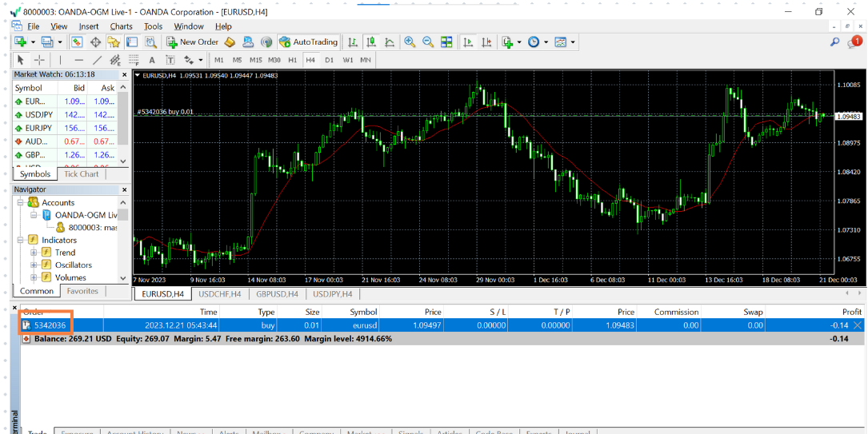
Task: Collapse the Accounts tree node
Action: (x=20, y=203)
